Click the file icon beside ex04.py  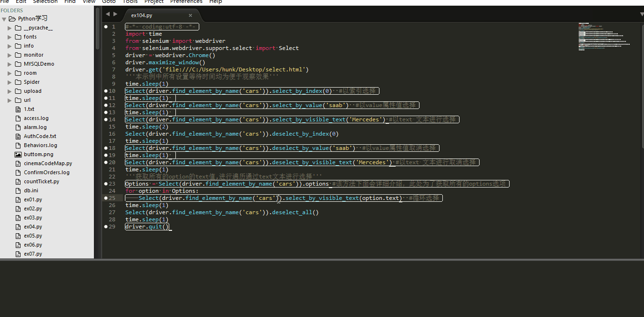(x=18, y=227)
